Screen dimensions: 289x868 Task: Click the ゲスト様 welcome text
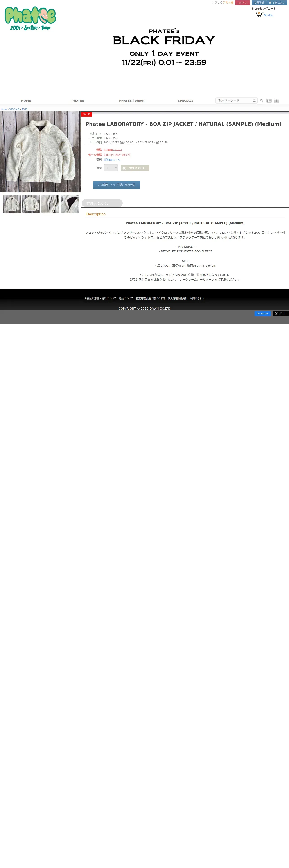click(x=228, y=3)
